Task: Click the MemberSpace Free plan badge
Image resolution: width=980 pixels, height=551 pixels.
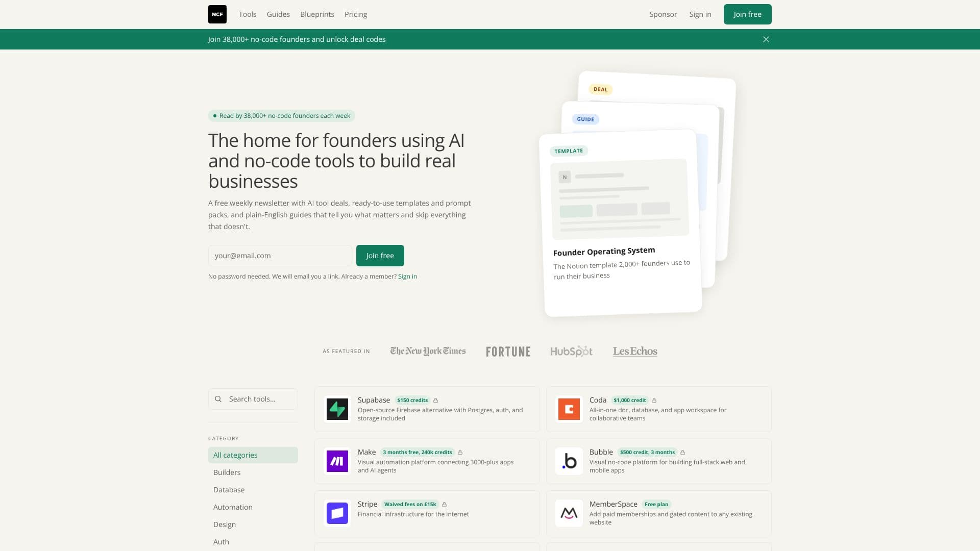Action: (x=656, y=505)
